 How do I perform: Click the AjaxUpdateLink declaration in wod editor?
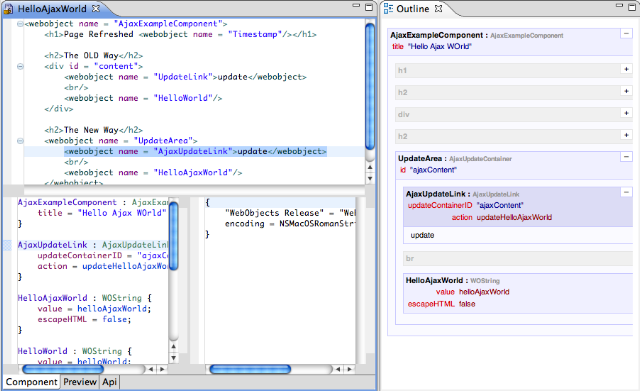(93, 245)
